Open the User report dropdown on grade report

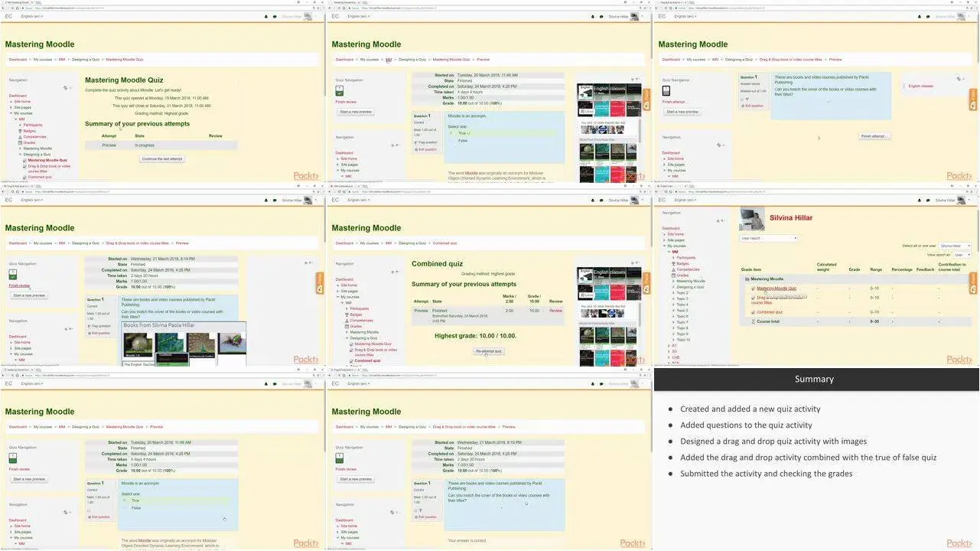click(x=769, y=238)
